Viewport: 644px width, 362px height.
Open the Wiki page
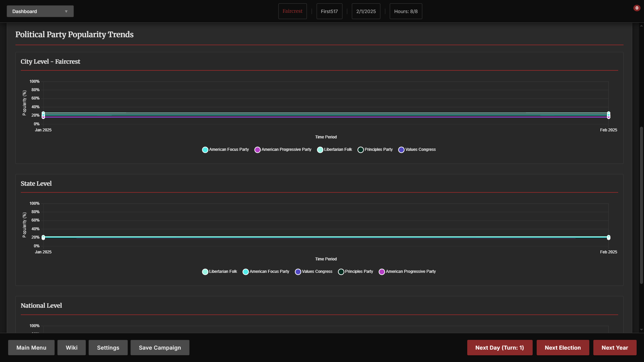71,348
